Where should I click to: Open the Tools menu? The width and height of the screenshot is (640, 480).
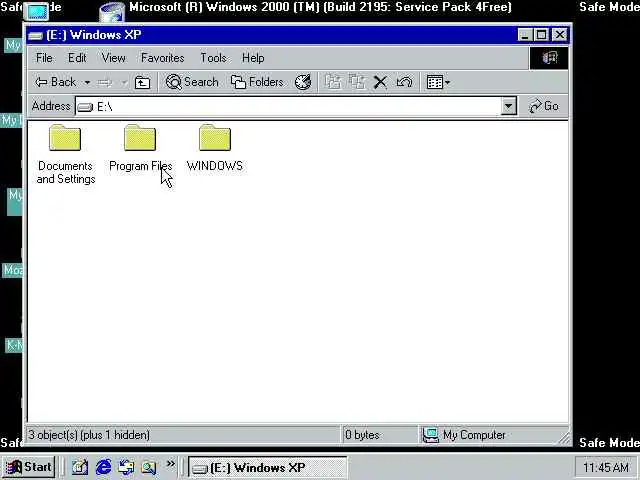pyautogui.click(x=213, y=58)
